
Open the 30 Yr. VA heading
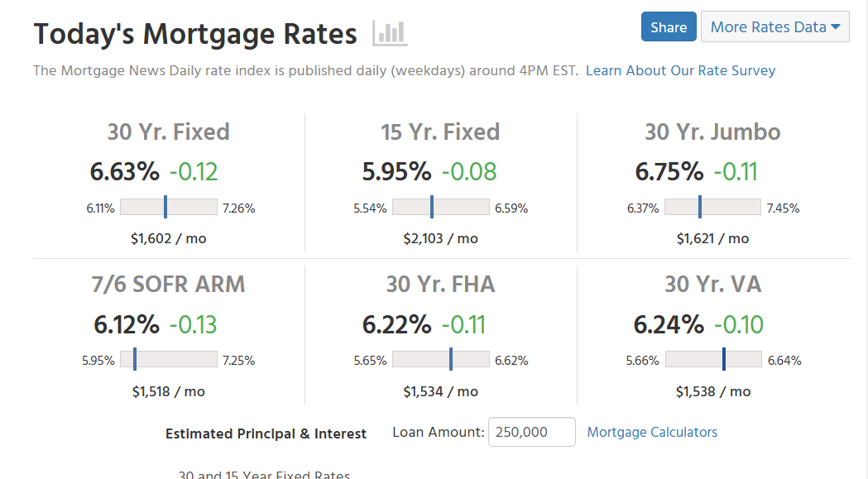tap(712, 284)
